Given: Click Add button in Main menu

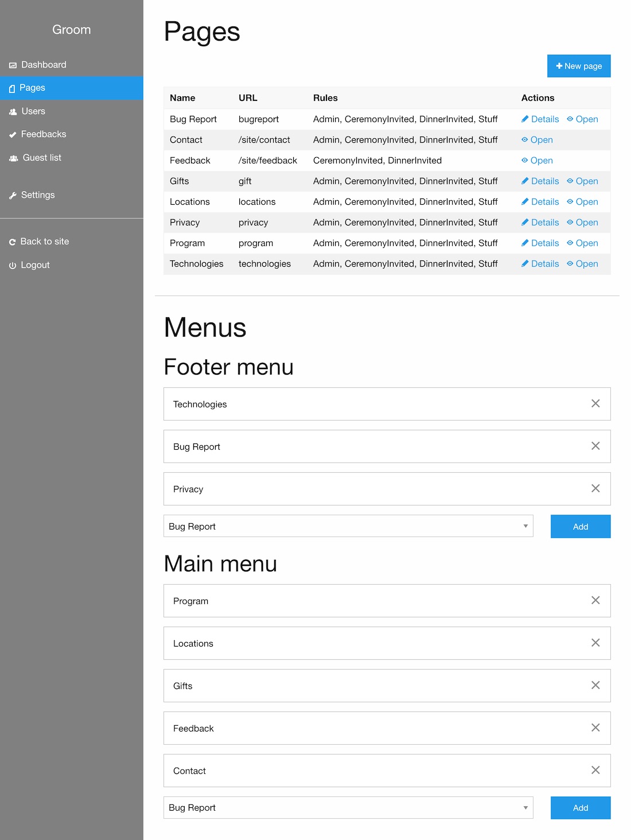Looking at the screenshot, I should 581,808.
